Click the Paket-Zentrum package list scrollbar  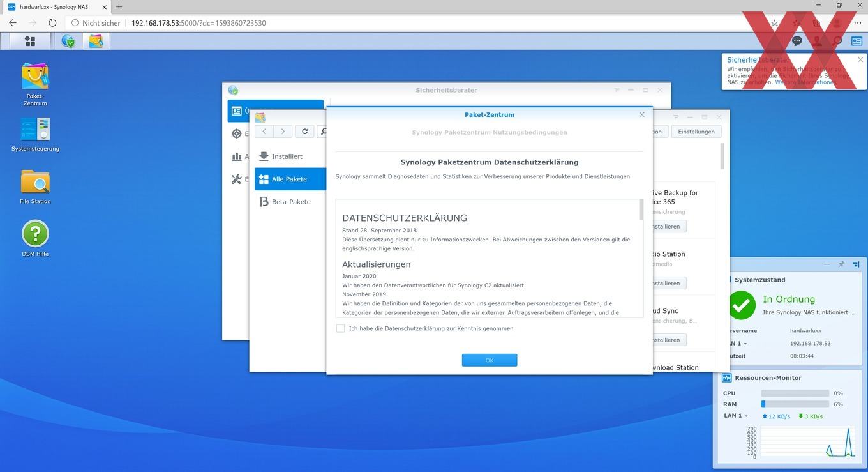coord(722,156)
